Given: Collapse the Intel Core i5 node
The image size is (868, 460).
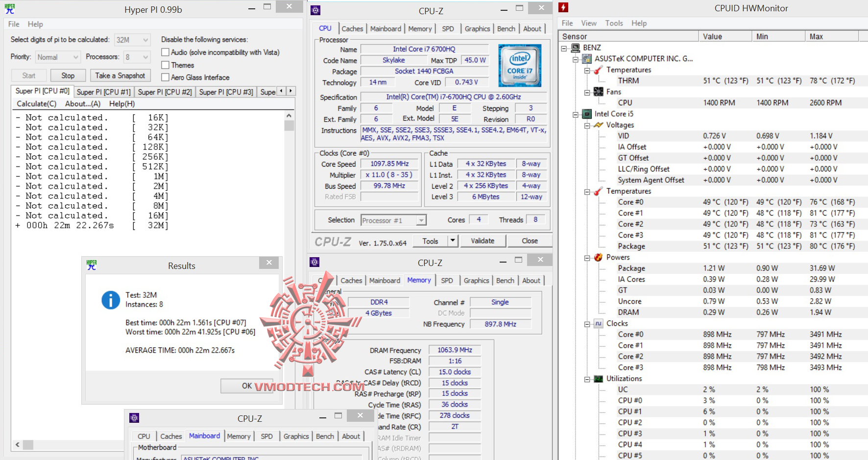Looking at the screenshot, I should point(576,115).
